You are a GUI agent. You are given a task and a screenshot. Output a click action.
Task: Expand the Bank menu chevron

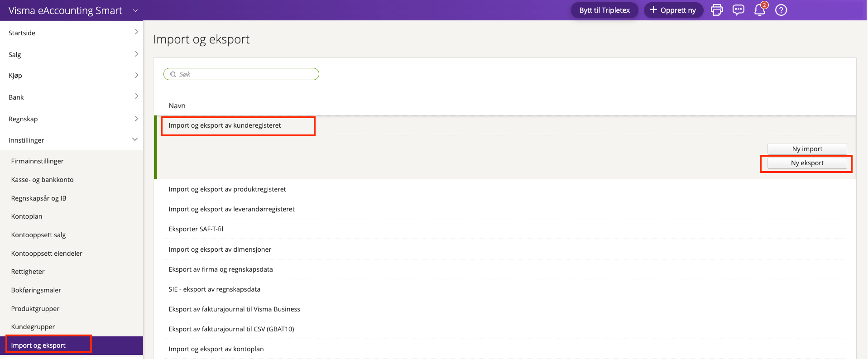[x=136, y=96]
